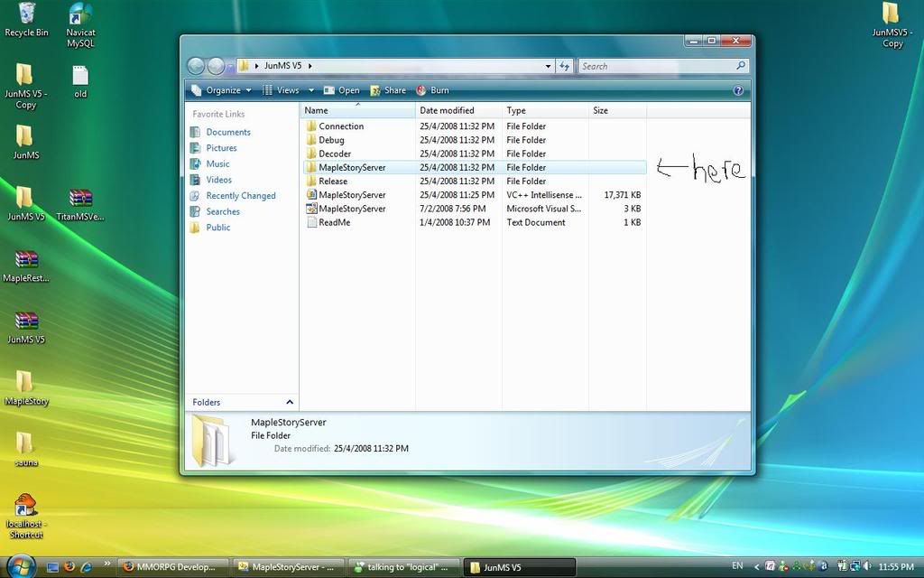The image size is (924, 578).
Task: Click the Back navigation arrow button
Action: tap(196, 66)
